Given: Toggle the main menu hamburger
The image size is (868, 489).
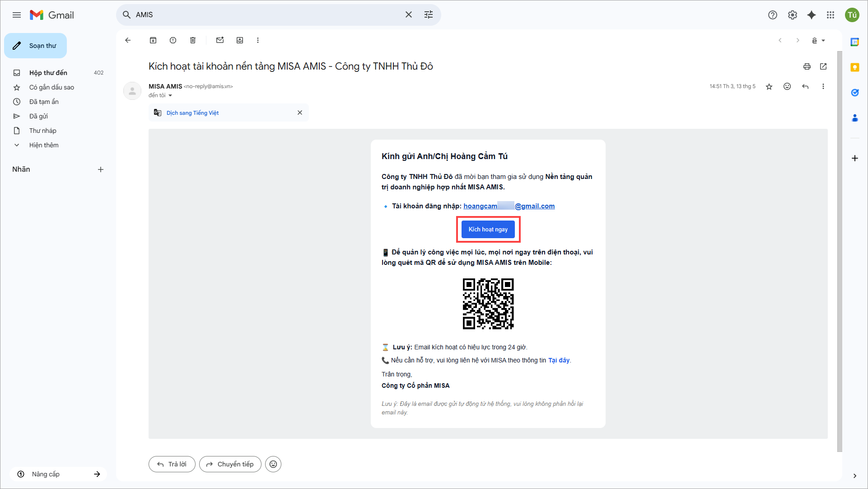Looking at the screenshot, I should 17,15.
